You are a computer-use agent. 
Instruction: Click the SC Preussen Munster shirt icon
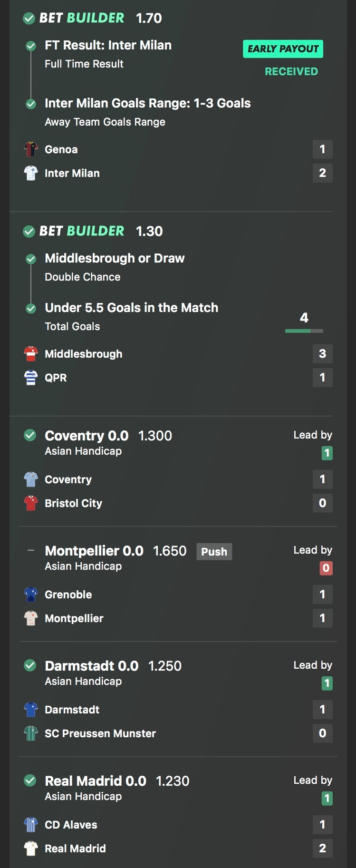click(31, 733)
